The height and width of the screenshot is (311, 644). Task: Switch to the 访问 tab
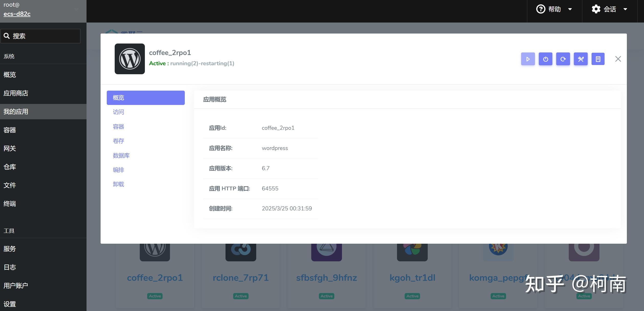[118, 112]
